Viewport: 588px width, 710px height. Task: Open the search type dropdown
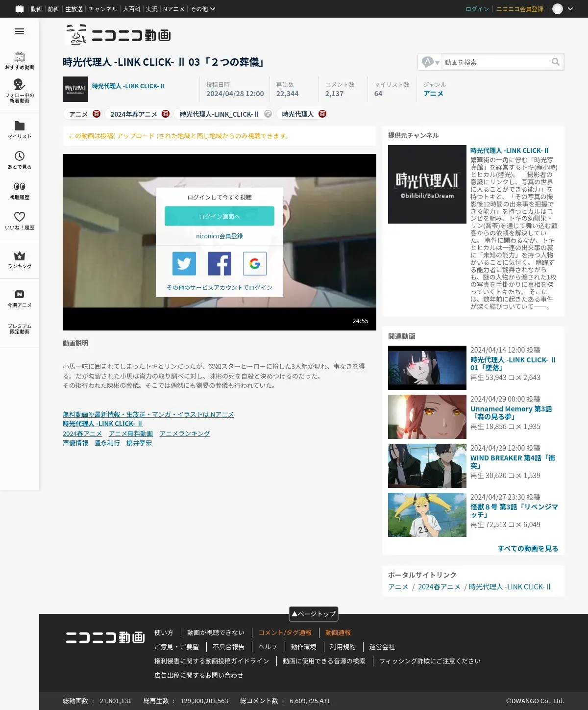[x=430, y=62]
